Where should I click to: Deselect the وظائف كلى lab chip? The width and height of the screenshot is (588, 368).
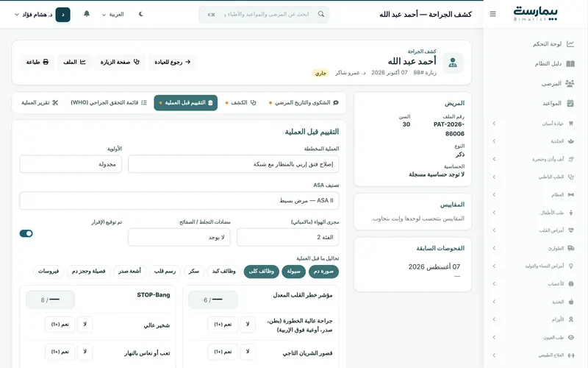[x=262, y=272]
